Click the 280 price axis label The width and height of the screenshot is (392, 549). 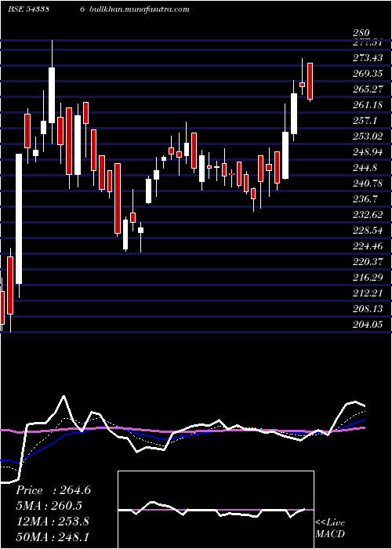tap(361, 34)
